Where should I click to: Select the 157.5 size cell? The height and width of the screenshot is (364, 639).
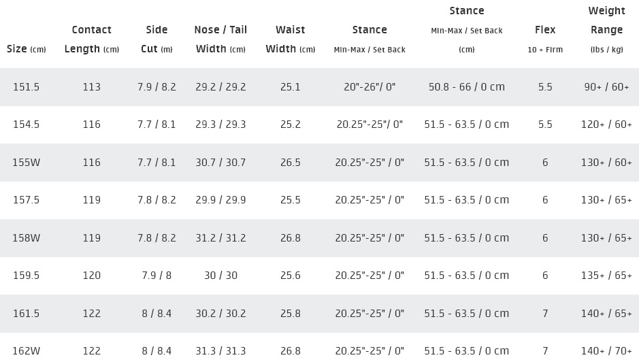click(x=27, y=200)
